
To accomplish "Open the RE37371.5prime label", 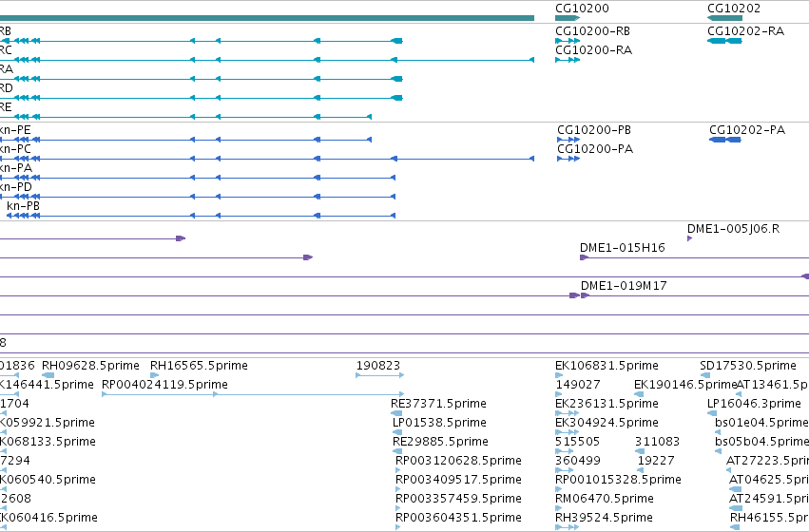I will click(438, 404).
